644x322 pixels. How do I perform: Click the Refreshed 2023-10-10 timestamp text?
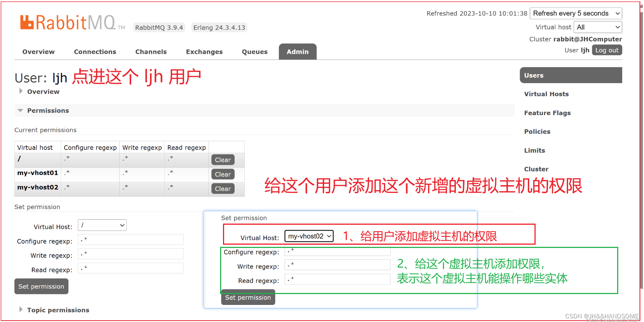coord(477,13)
